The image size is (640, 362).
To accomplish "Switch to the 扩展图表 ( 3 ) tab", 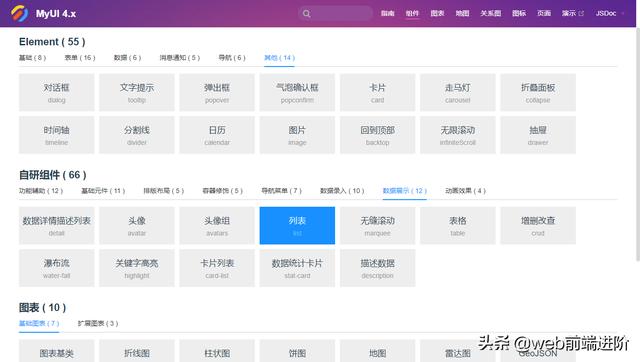I will pyautogui.click(x=98, y=323).
